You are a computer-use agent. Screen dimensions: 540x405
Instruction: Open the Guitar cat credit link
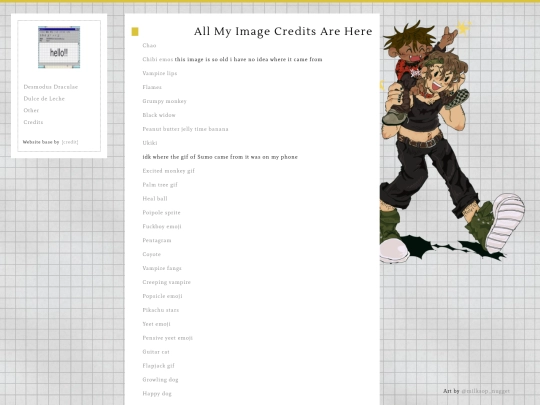(156, 352)
